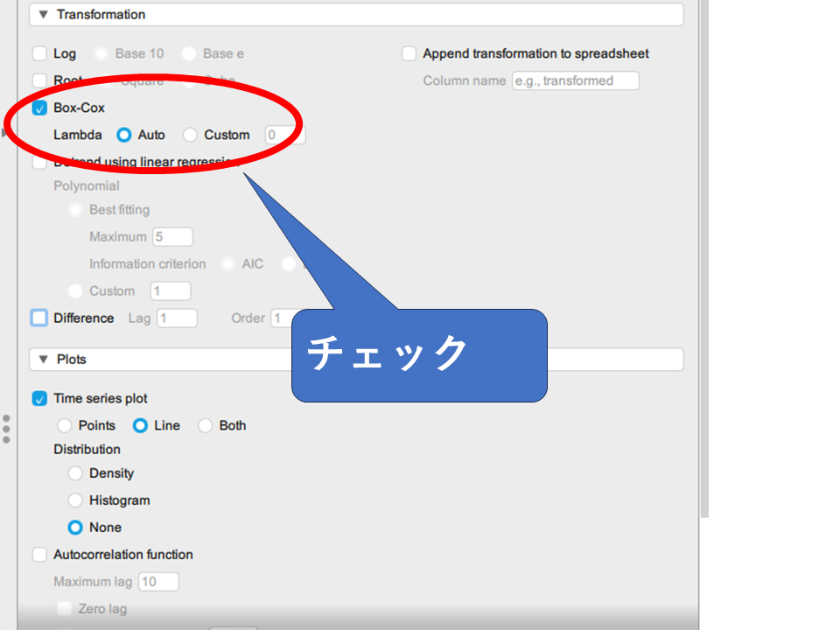
Task: Click the Column name input field
Action: pos(575,81)
